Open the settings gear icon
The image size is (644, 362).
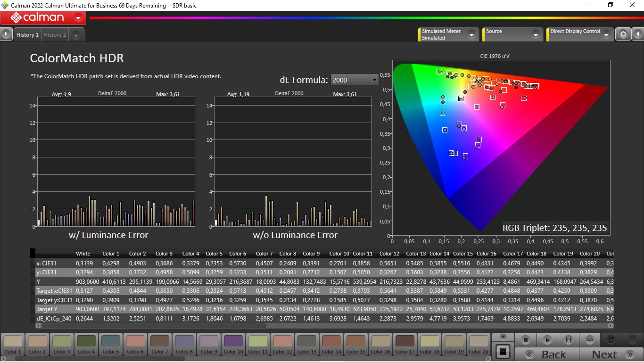click(623, 34)
